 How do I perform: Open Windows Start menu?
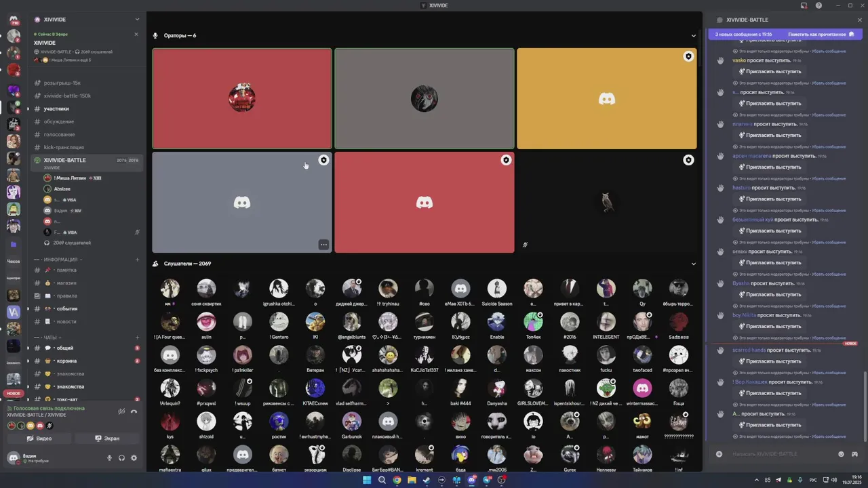click(x=367, y=480)
